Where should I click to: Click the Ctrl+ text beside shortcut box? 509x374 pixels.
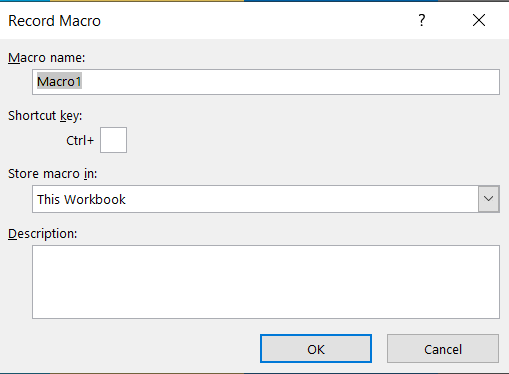80,141
